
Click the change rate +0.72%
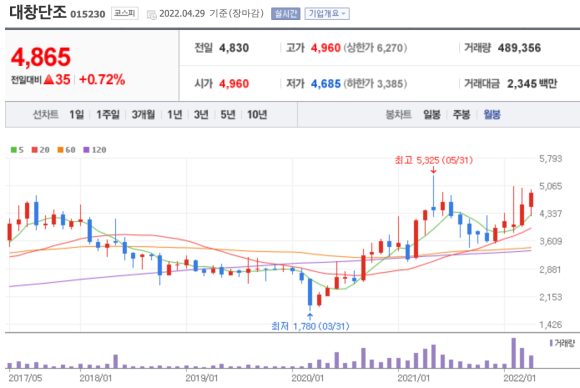click(102, 80)
